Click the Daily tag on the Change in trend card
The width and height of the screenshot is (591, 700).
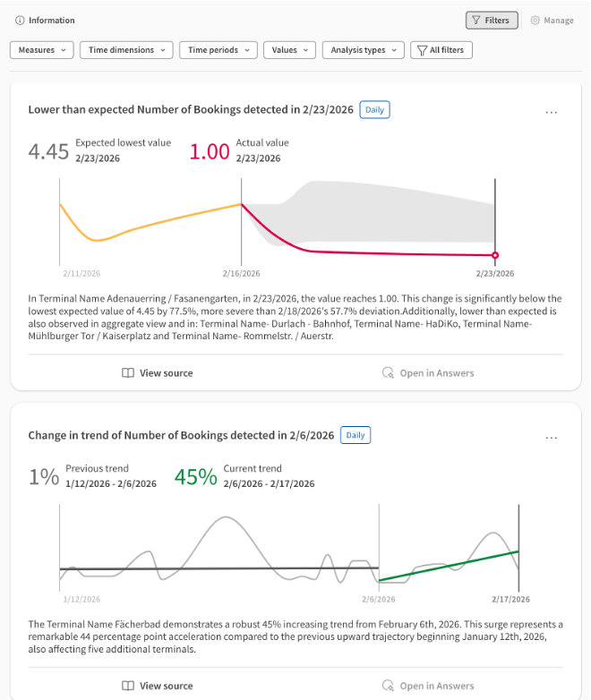(355, 435)
